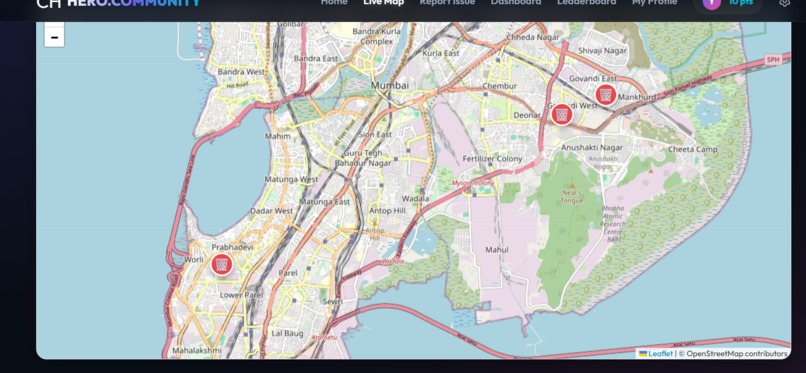Open the trash marker next to Mankhurd

606,95
